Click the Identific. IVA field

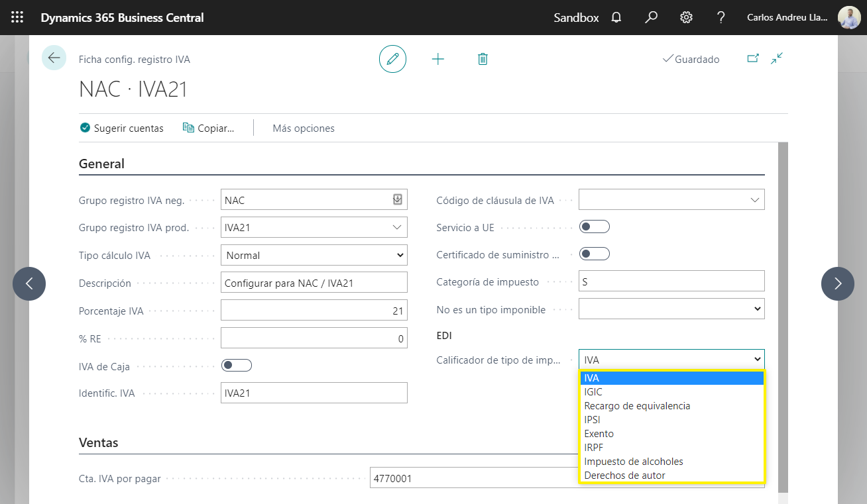click(314, 393)
